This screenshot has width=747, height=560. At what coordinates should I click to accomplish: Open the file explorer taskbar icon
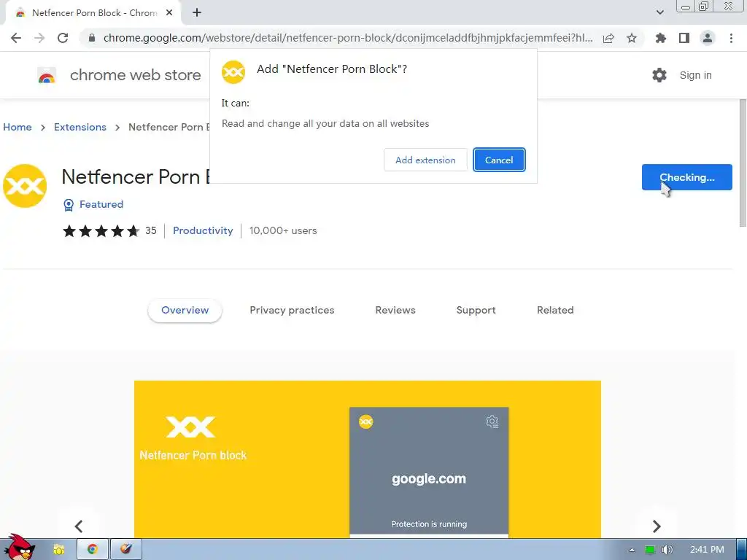click(58, 550)
